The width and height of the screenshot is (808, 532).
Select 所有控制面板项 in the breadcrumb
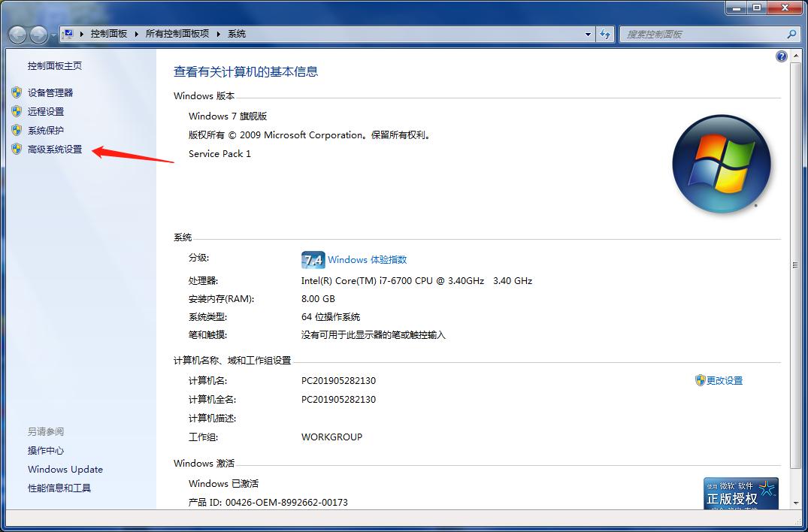tap(179, 34)
